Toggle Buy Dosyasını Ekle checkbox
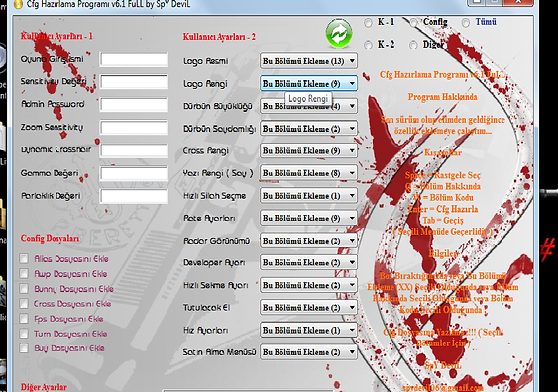The width and height of the screenshot is (558, 392). 24,348
